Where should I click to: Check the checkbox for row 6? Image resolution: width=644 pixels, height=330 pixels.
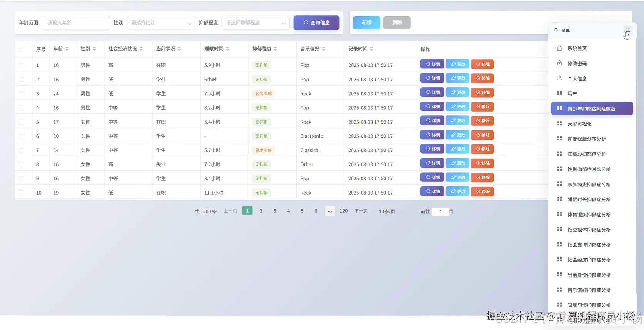(22, 136)
